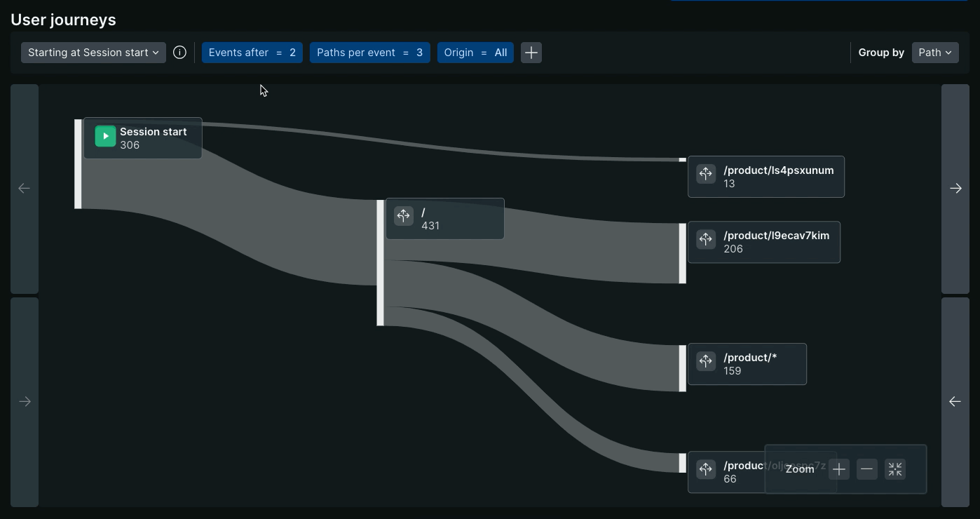Click the left arrow to show previous steps
The image size is (980, 519).
coord(24,188)
